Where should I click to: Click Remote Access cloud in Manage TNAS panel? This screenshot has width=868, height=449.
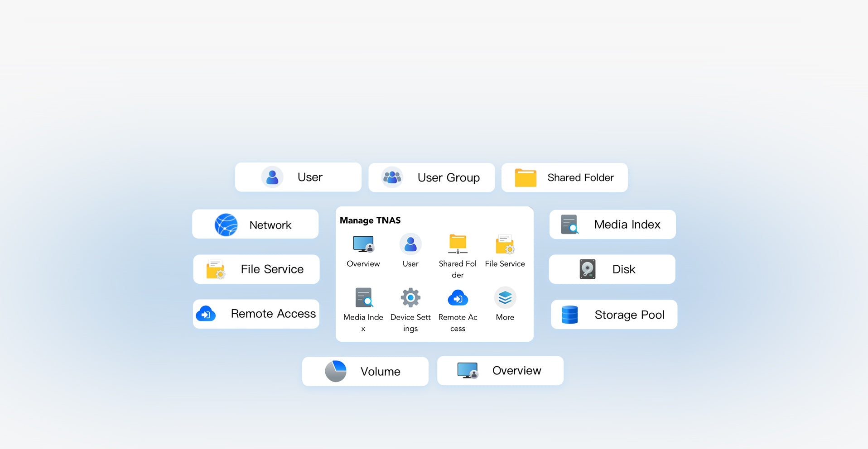(x=458, y=298)
